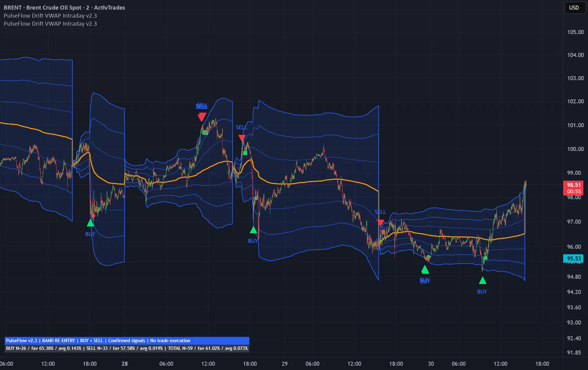Click the BRENT Brent Crude Oil Spot title
This screenshot has width=588, height=370.
click(64, 7)
